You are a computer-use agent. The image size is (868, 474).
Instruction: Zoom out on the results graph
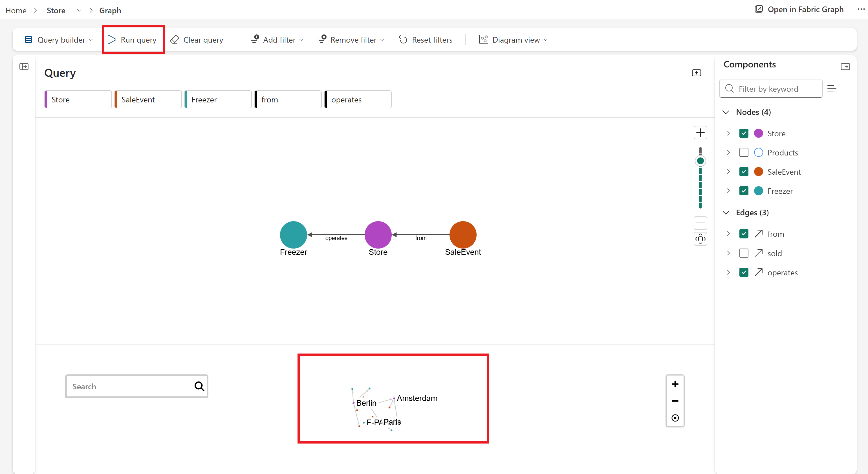click(675, 401)
